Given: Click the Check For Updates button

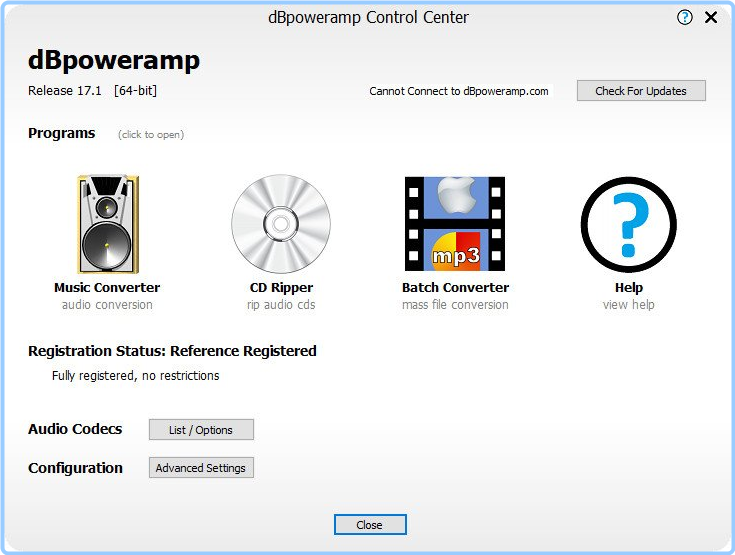Looking at the screenshot, I should [x=641, y=90].
